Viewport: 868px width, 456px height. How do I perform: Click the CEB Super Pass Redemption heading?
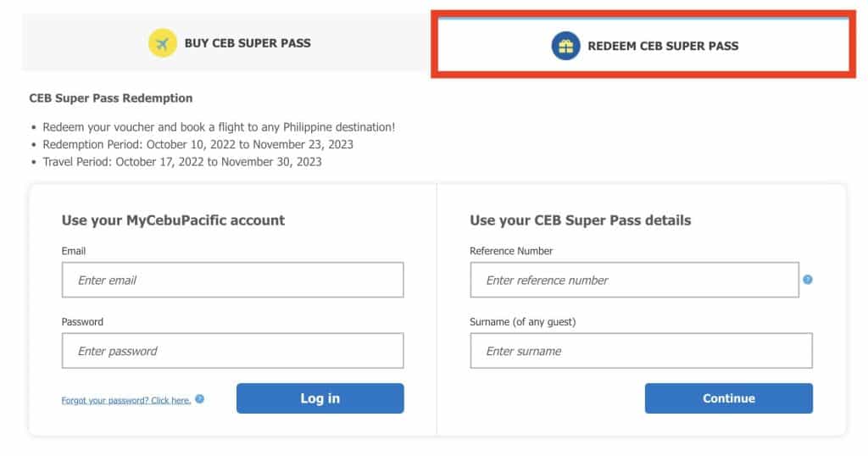pyautogui.click(x=111, y=98)
